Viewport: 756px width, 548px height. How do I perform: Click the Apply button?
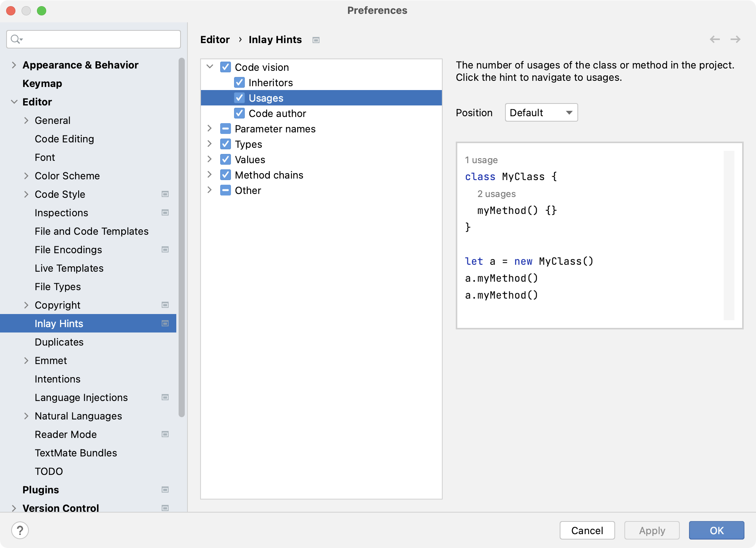[x=652, y=530]
